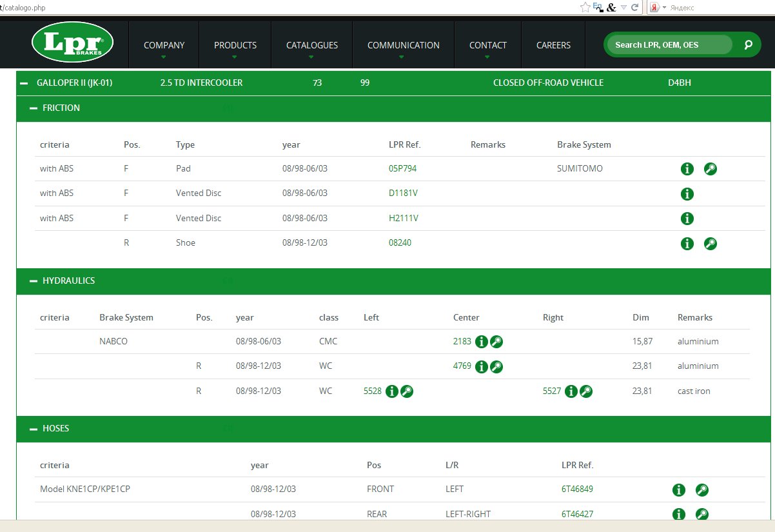Click magnifier icon next to 5528
The image size is (775, 532).
[407, 391]
